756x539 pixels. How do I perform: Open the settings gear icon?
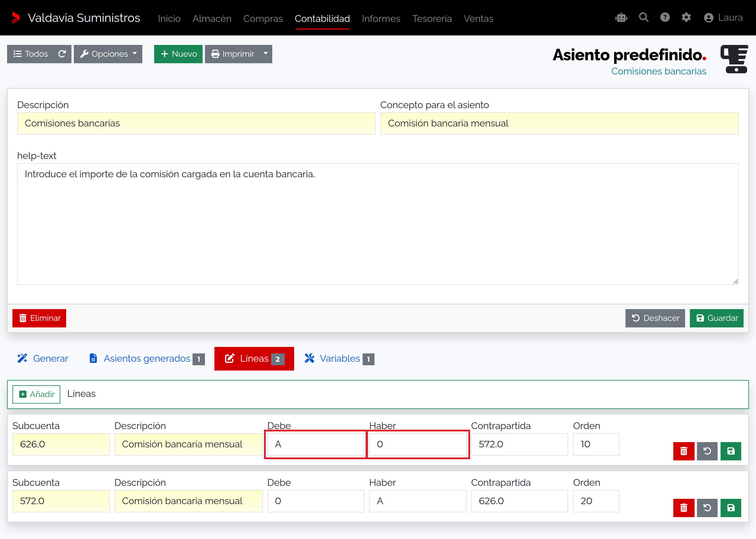click(686, 17)
